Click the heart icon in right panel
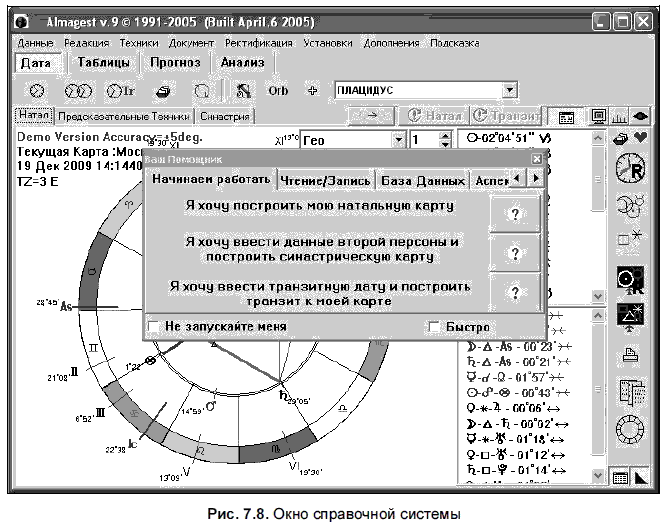Image resolution: width=666 pixels, height=526 pixels. coord(641,137)
